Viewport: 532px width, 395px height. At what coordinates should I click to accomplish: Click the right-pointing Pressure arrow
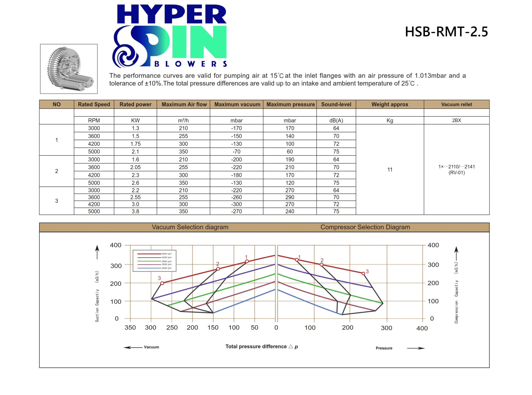416,348
